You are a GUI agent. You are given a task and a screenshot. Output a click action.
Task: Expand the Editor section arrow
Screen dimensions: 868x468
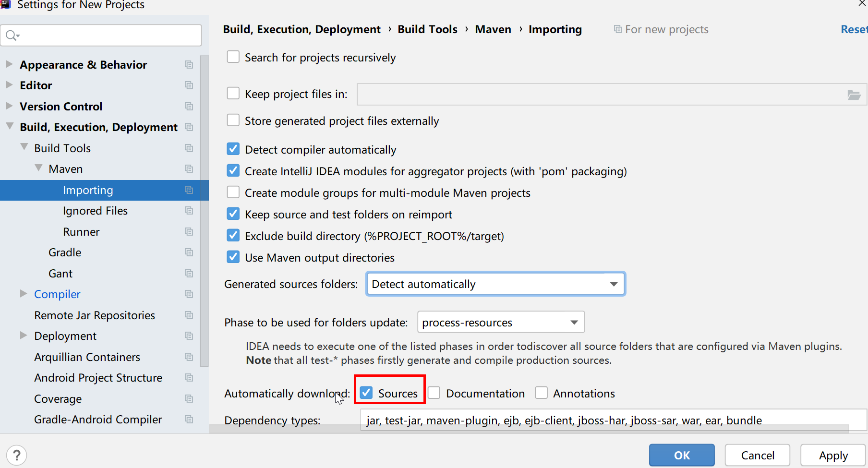(x=9, y=84)
